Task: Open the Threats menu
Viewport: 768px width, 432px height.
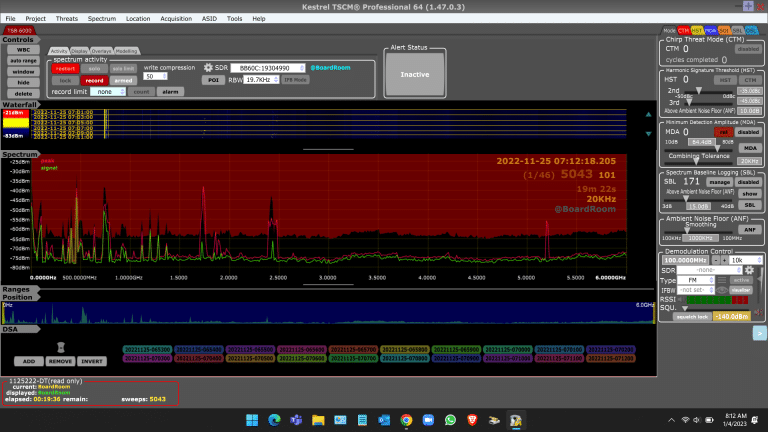Action: (x=67, y=19)
